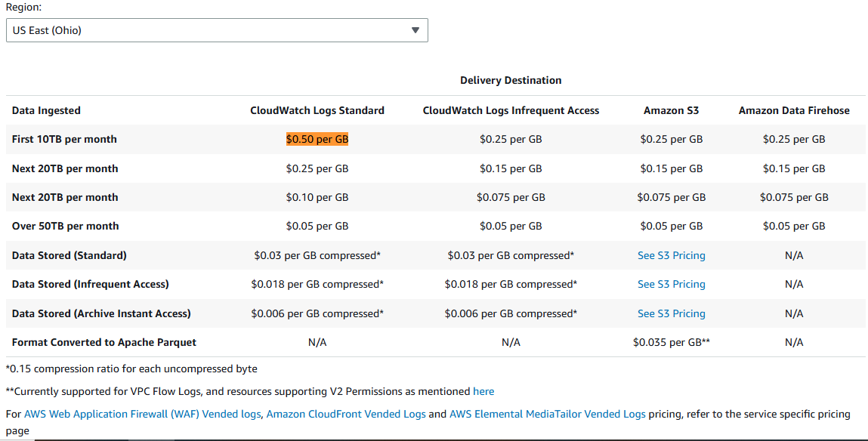This screenshot has width=868, height=441.
Task: Follow the 'here' link about V2 Permissions
Action: click(x=483, y=391)
